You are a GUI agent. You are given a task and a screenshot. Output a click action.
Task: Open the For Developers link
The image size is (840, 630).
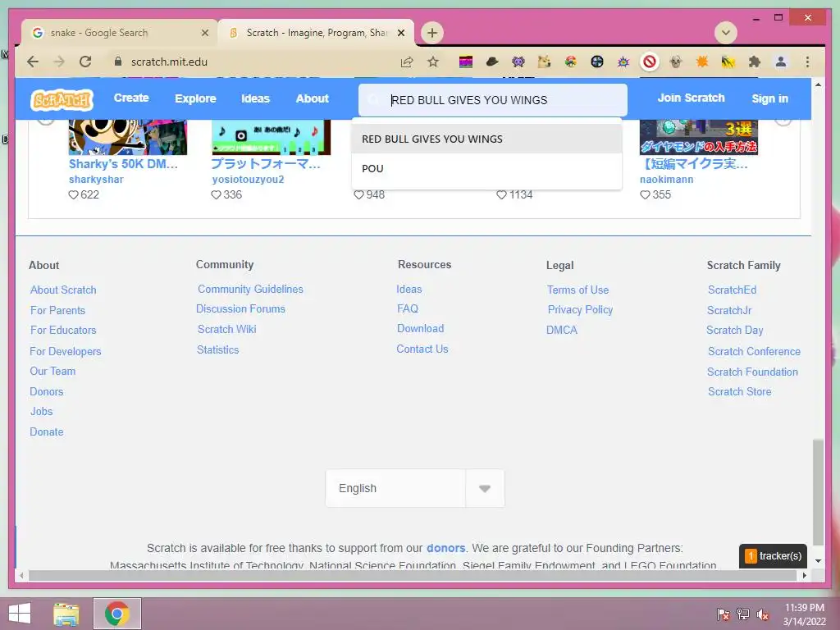(x=66, y=351)
